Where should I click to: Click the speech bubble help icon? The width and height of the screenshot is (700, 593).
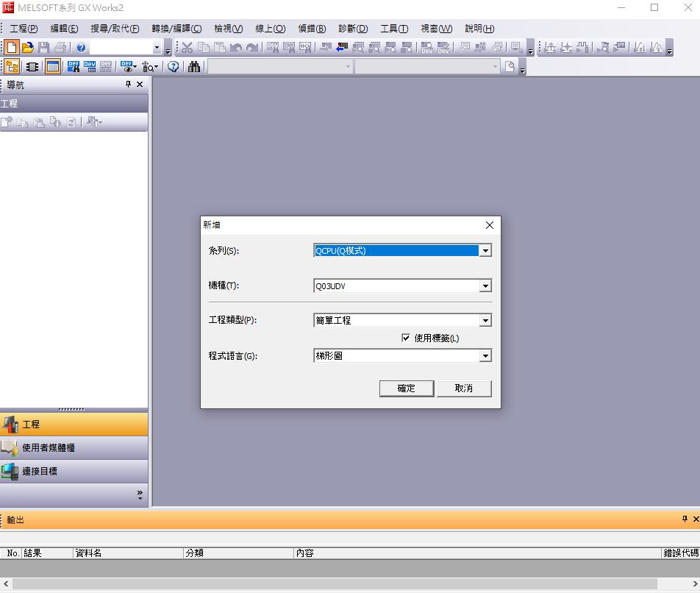point(174,67)
